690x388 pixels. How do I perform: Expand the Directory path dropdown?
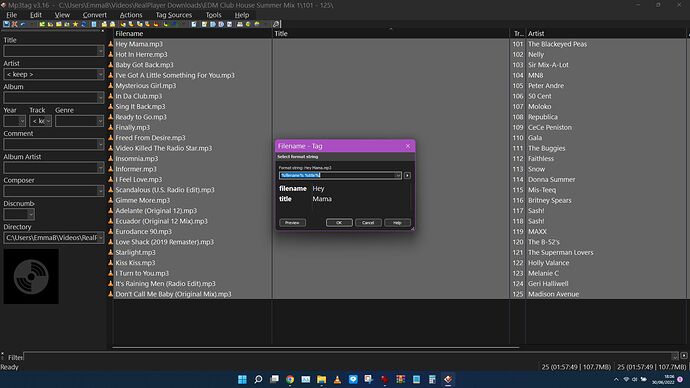click(101, 238)
